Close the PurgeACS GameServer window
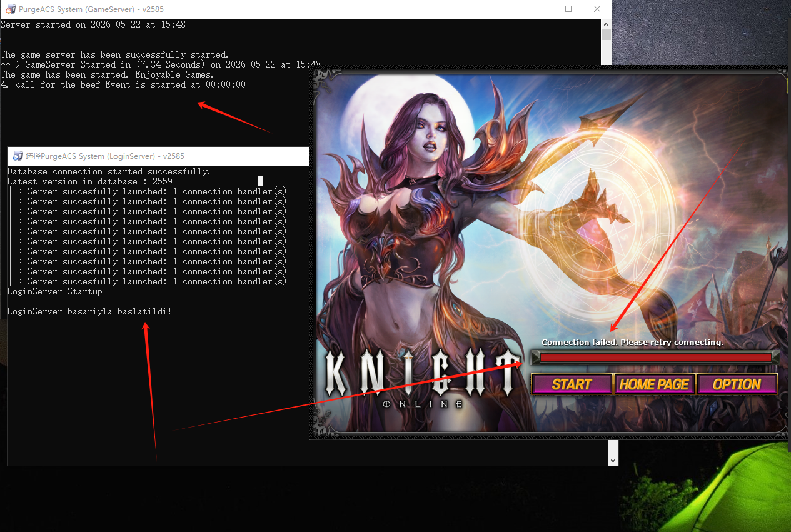The image size is (791, 532). [x=597, y=9]
